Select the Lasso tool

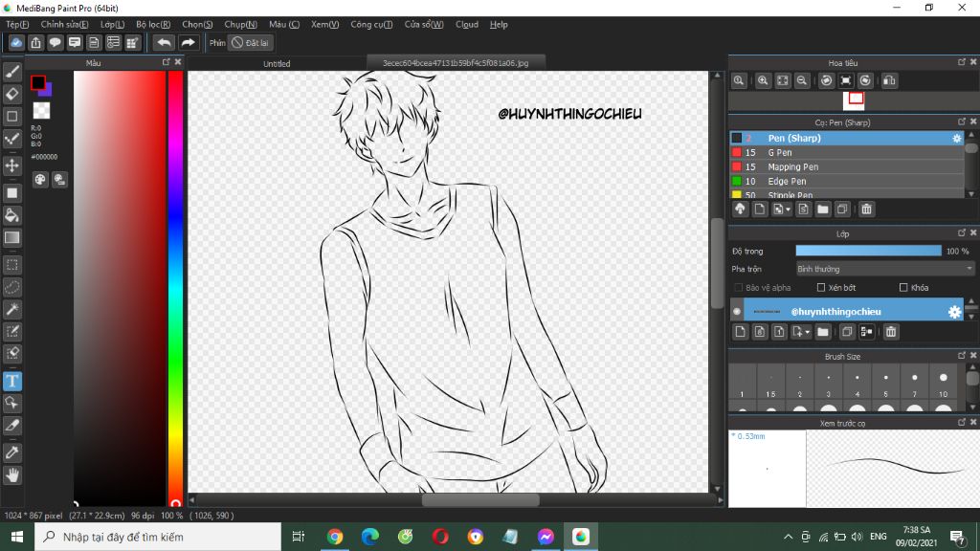[11, 287]
